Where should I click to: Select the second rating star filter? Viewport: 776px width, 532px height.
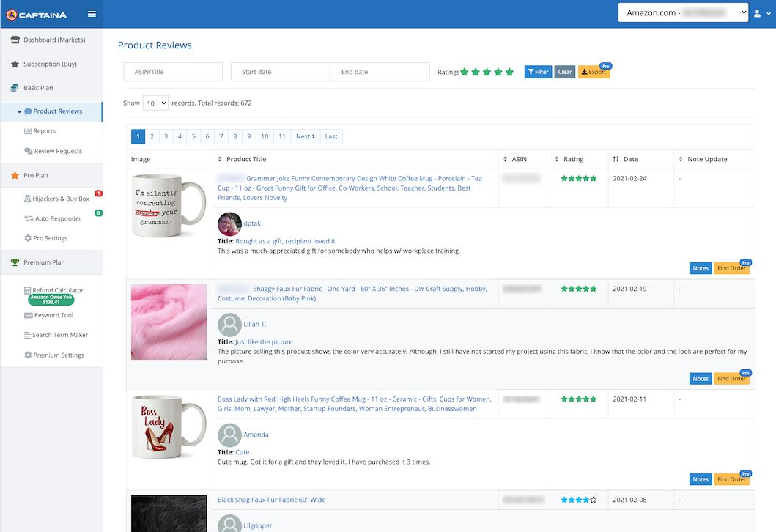pyautogui.click(x=476, y=73)
